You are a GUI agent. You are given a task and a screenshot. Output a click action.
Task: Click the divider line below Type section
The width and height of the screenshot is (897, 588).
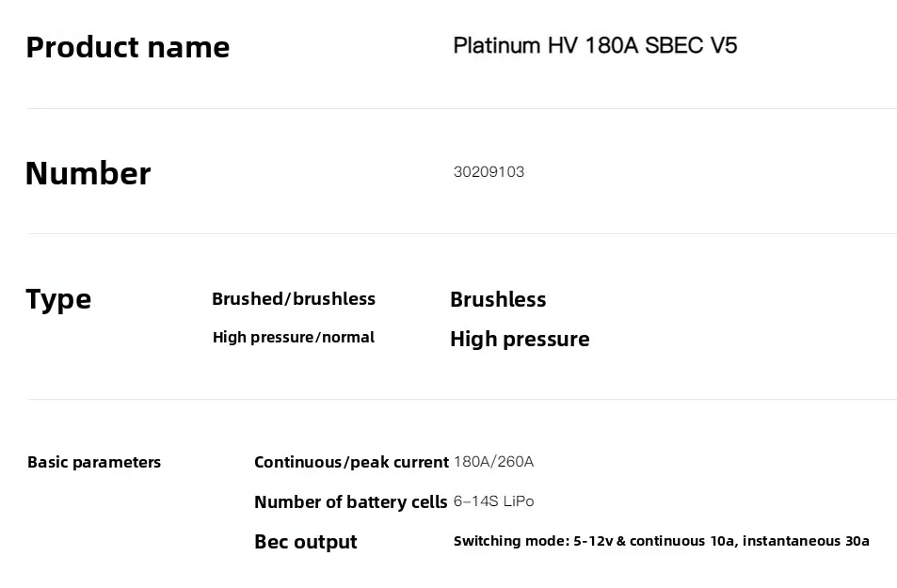[x=461, y=399]
